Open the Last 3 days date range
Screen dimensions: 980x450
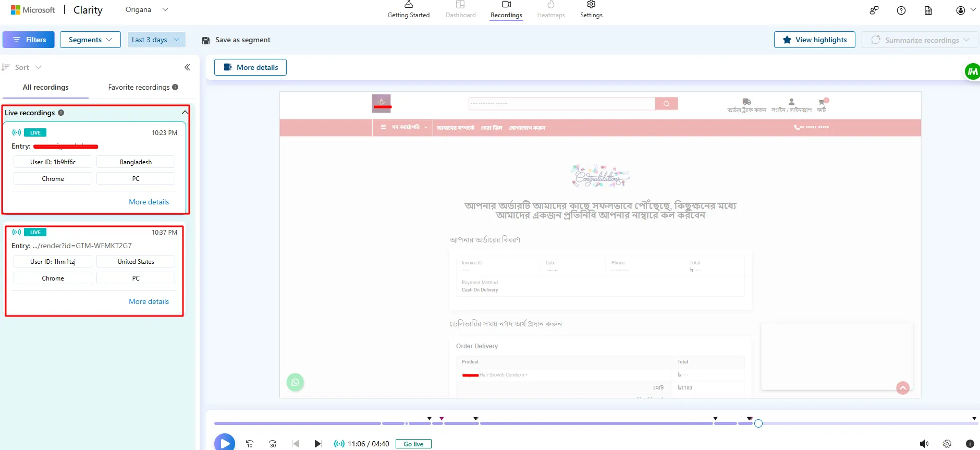[156, 40]
